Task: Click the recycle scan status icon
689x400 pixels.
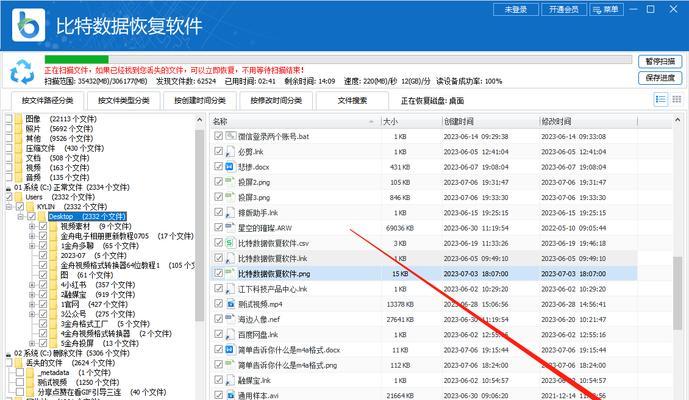Action: 22,72
